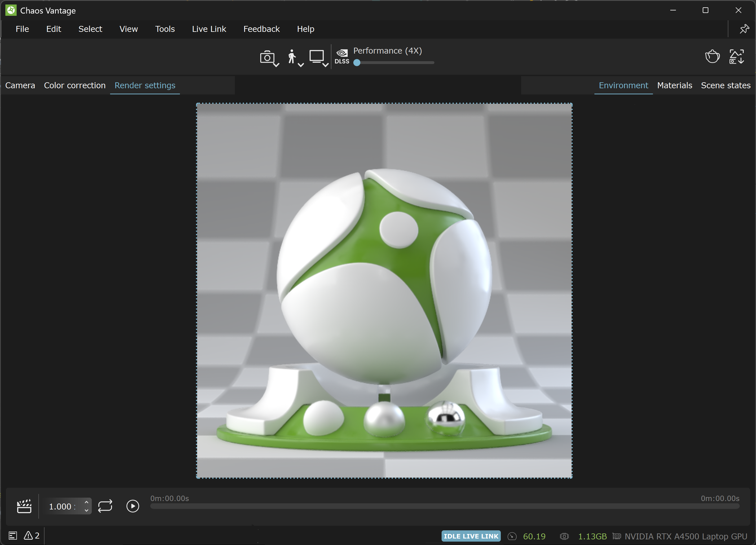The image size is (756, 545).
Task: Adjust the DLSS Performance quality slider
Action: (x=394, y=63)
